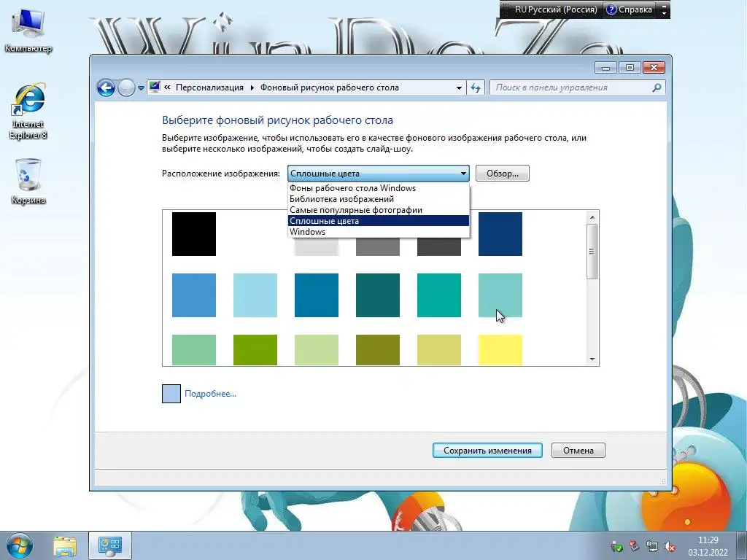
Task: Click the safely remove hardware tray icon
Action: click(x=616, y=546)
